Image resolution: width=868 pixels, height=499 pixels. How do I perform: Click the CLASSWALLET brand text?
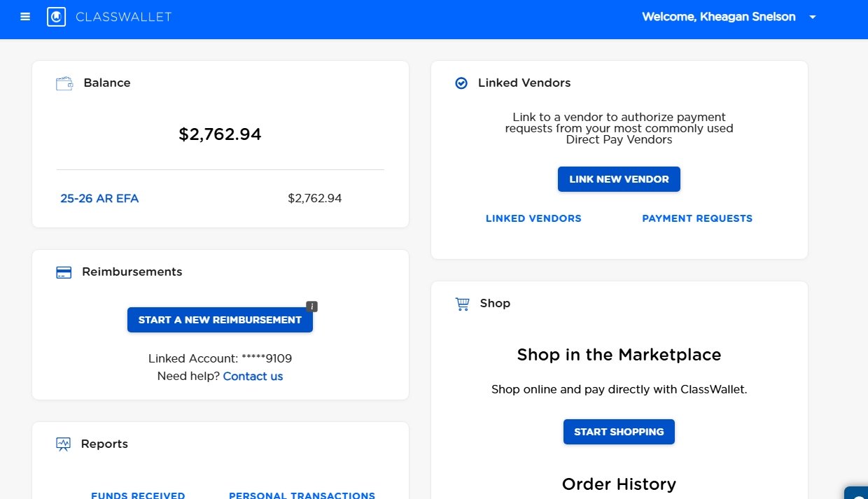[123, 17]
